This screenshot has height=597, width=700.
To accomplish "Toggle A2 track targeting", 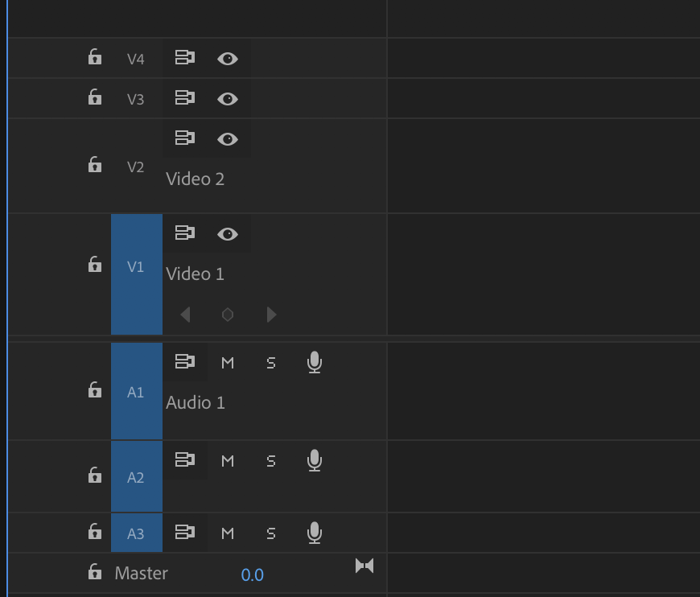I will tap(137, 476).
